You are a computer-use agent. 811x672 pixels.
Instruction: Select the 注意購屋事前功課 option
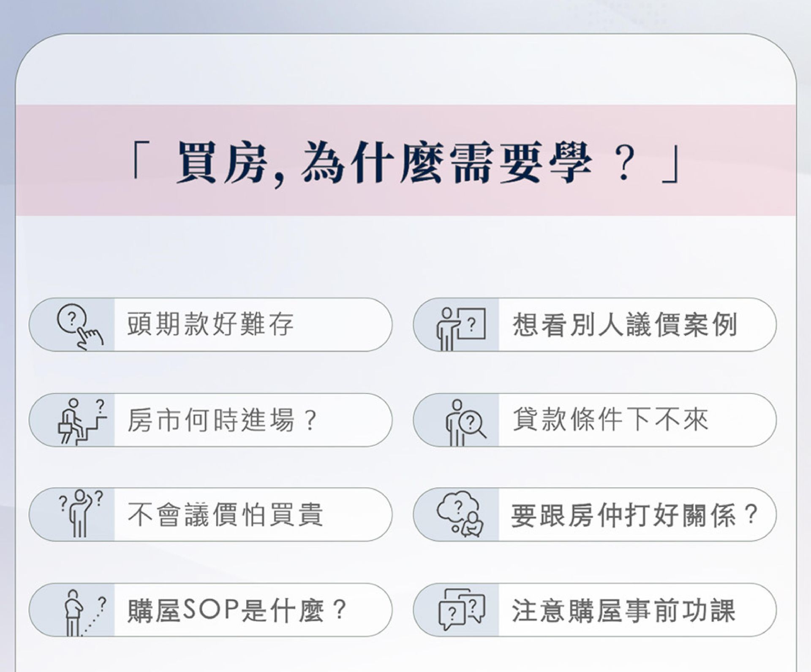click(623, 610)
